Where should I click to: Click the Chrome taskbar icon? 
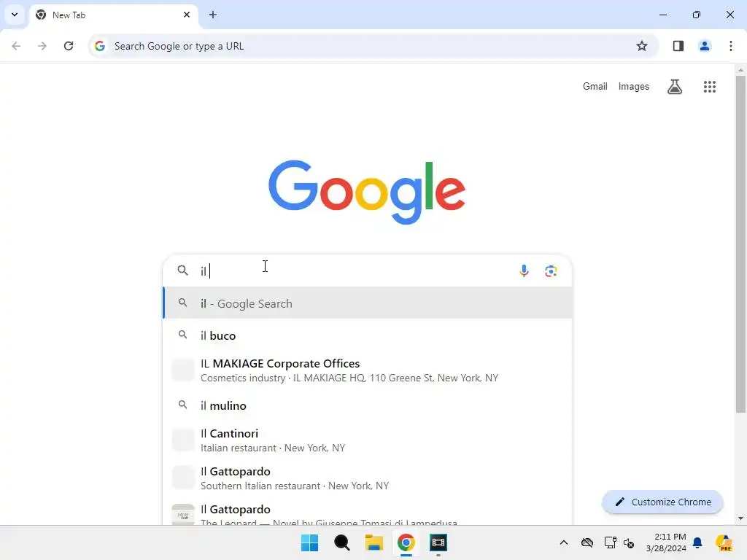coord(406,542)
